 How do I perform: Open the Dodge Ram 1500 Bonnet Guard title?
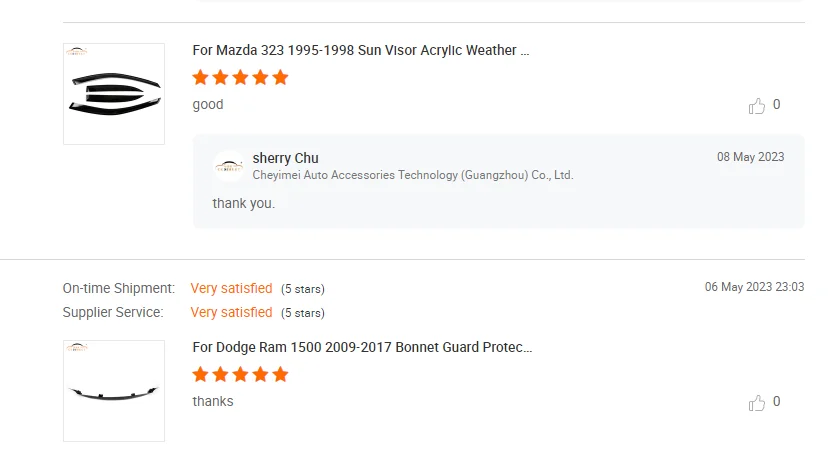click(362, 347)
